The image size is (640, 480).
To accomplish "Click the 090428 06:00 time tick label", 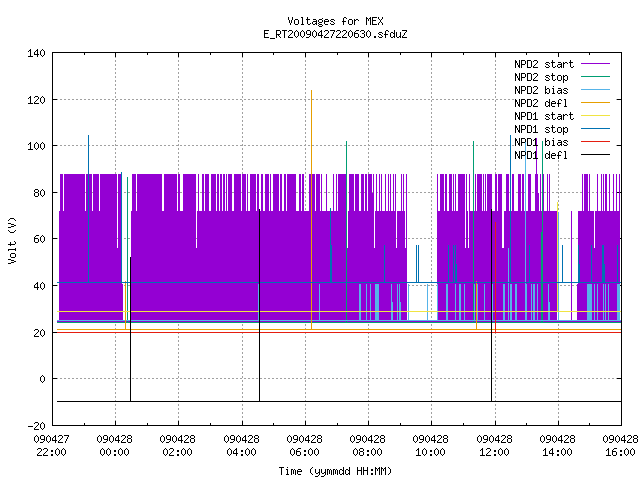I will point(304,446).
